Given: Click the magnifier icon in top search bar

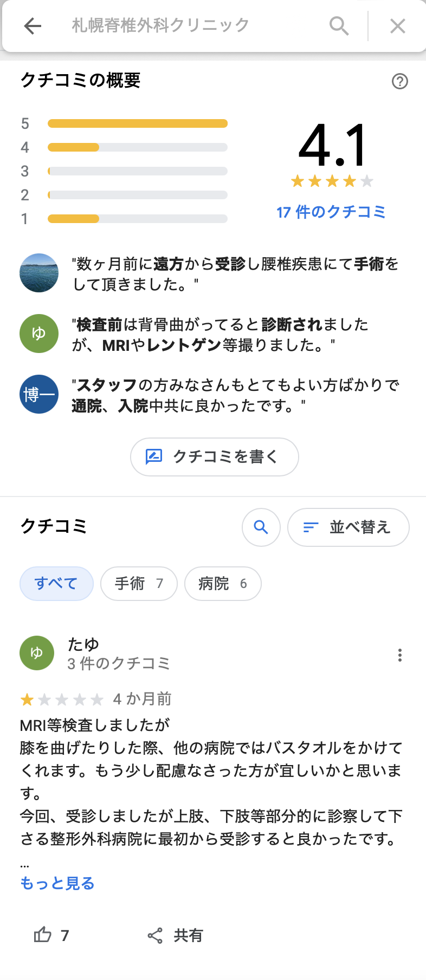Looking at the screenshot, I should click(339, 25).
